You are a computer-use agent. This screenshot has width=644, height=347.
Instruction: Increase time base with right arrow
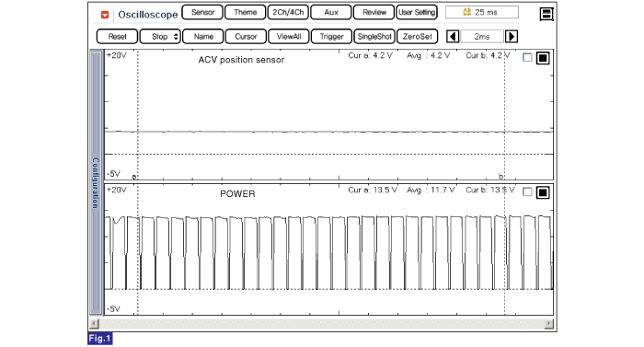(512, 37)
